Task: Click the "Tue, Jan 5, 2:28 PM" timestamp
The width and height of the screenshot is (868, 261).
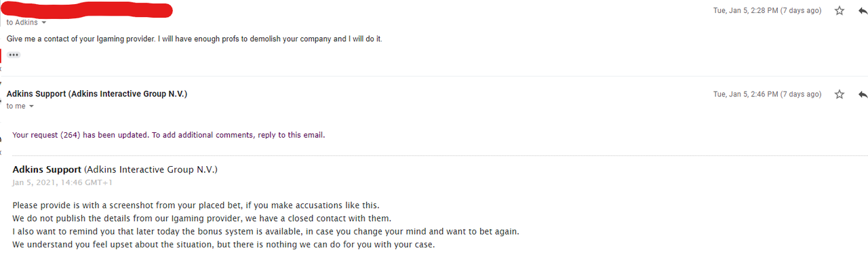Action: pyautogui.click(x=767, y=11)
